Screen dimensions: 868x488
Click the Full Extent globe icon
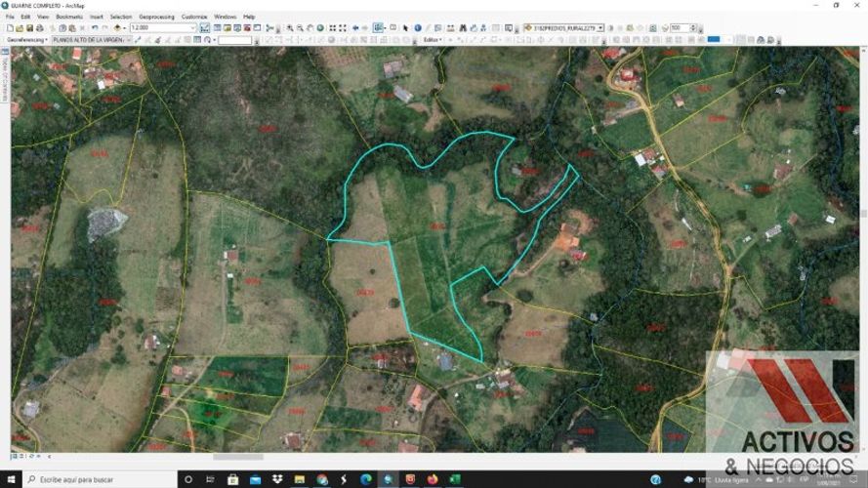(x=320, y=27)
